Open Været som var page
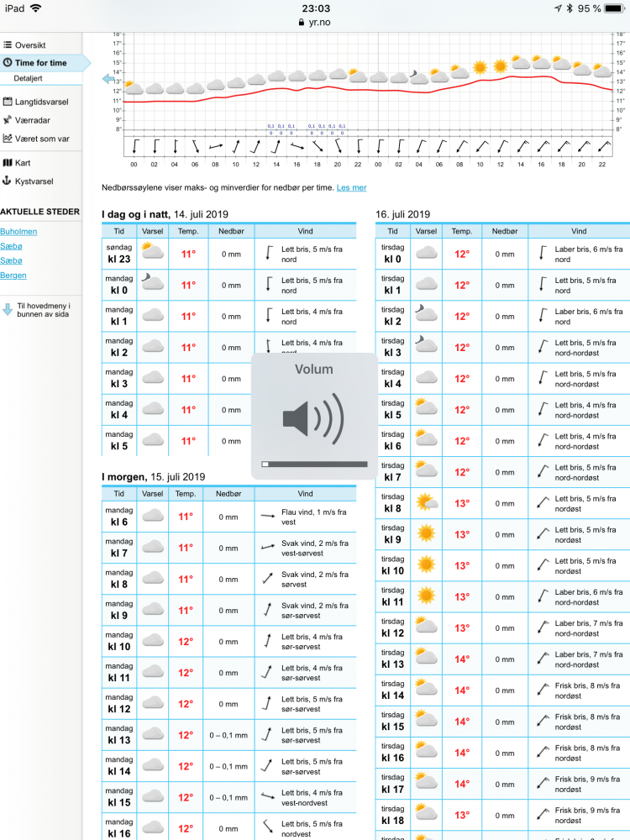 tap(42, 139)
